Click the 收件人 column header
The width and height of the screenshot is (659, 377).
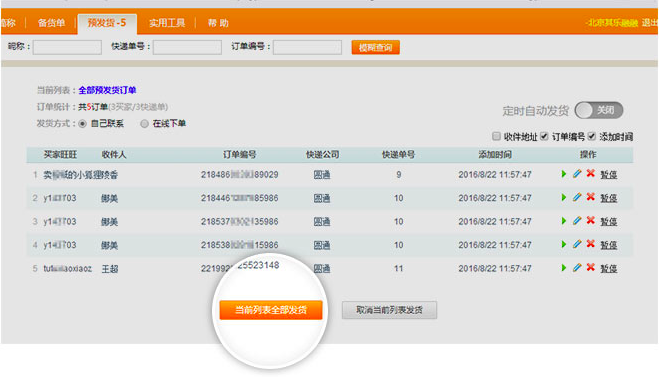coord(114,155)
